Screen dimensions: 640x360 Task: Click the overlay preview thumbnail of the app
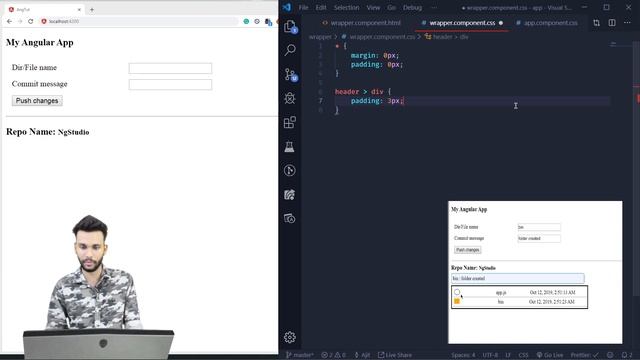click(x=535, y=272)
